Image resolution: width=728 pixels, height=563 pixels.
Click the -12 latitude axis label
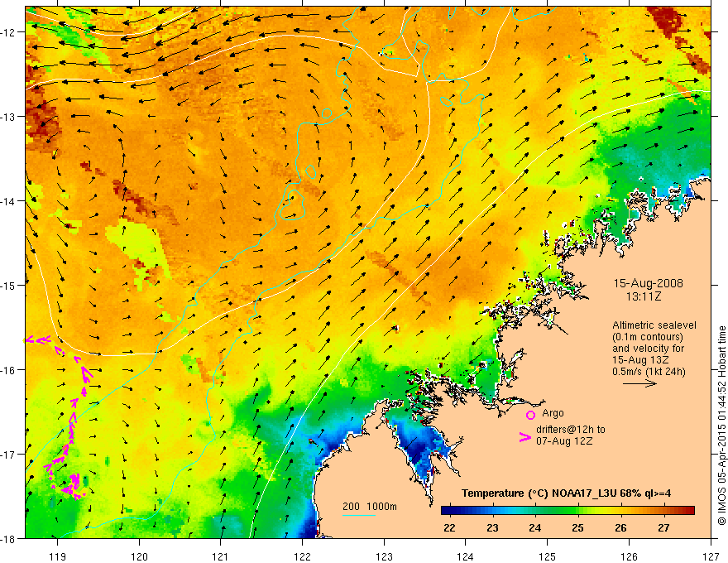point(8,32)
